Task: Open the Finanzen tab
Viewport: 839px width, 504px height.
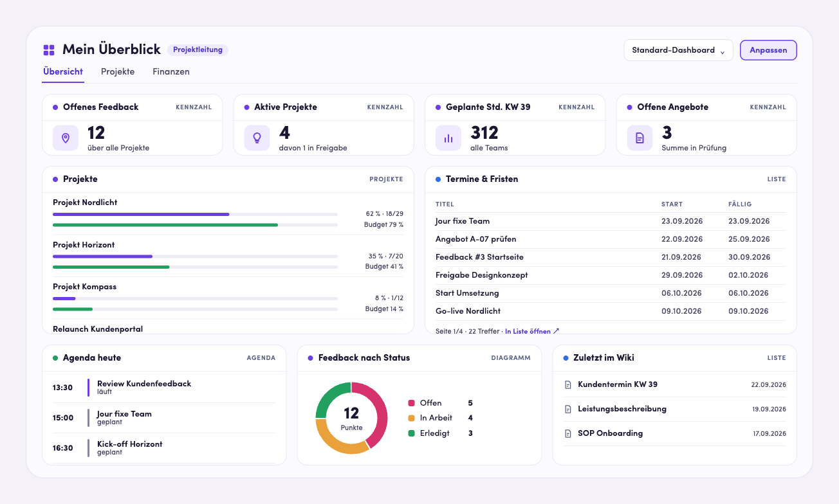Action: (x=171, y=72)
